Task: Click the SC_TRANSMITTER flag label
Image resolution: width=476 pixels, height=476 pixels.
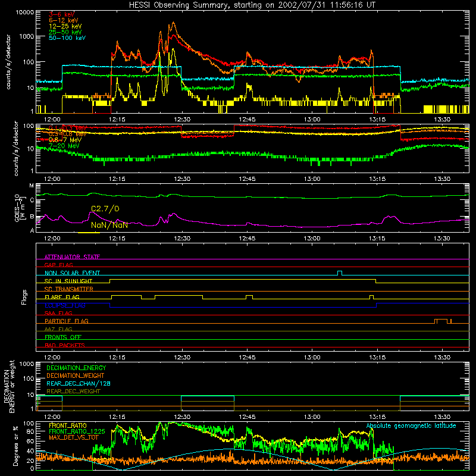Action: [68, 289]
